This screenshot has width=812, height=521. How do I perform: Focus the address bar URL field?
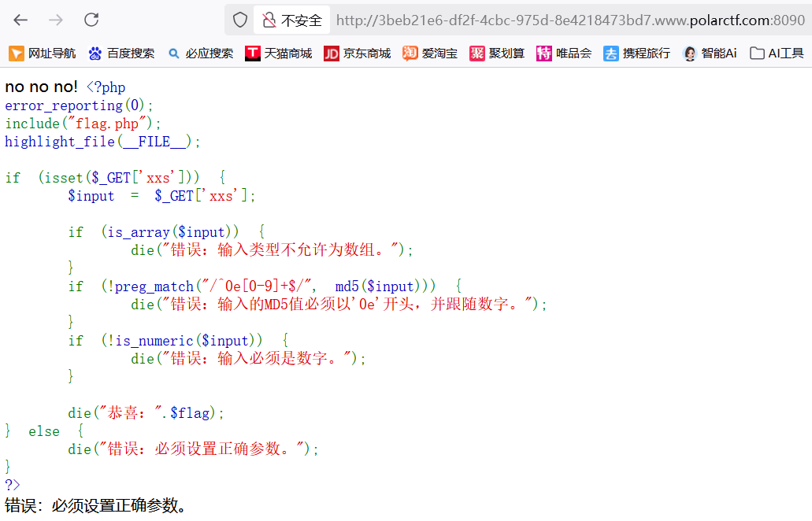[570, 20]
